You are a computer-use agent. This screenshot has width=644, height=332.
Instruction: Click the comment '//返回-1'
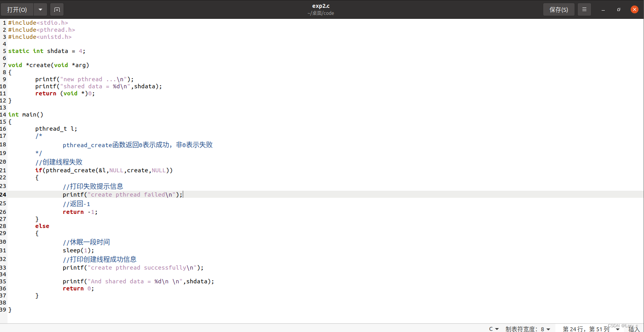click(76, 204)
